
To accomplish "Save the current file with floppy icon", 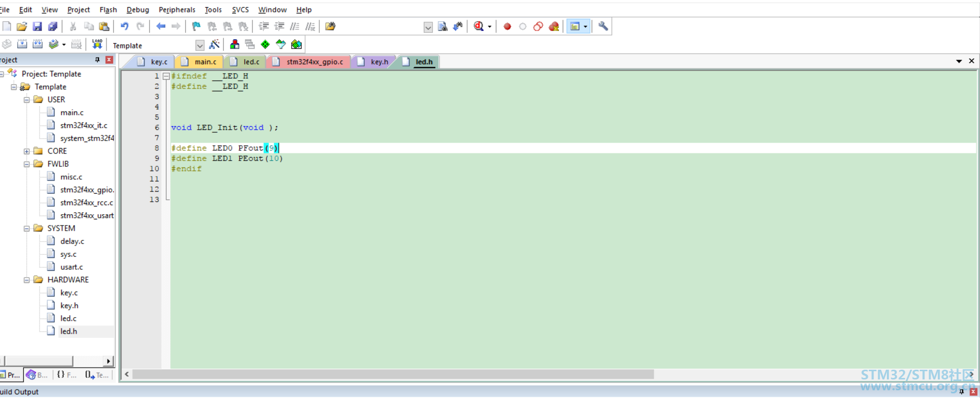I will (37, 26).
